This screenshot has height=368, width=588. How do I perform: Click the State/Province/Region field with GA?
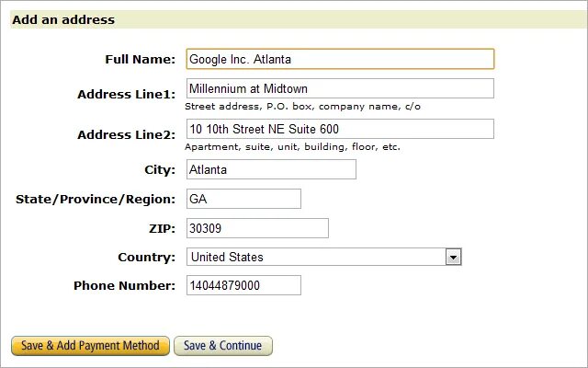[x=243, y=199]
